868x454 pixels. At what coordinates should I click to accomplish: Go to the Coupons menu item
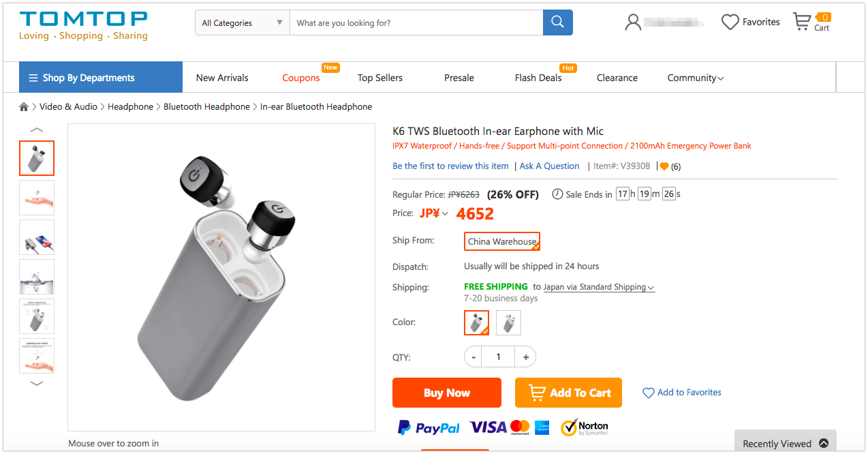click(x=301, y=78)
